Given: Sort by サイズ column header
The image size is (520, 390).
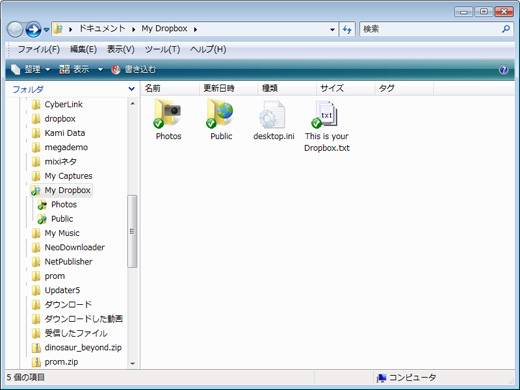Looking at the screenshot, I should (346, 88).
